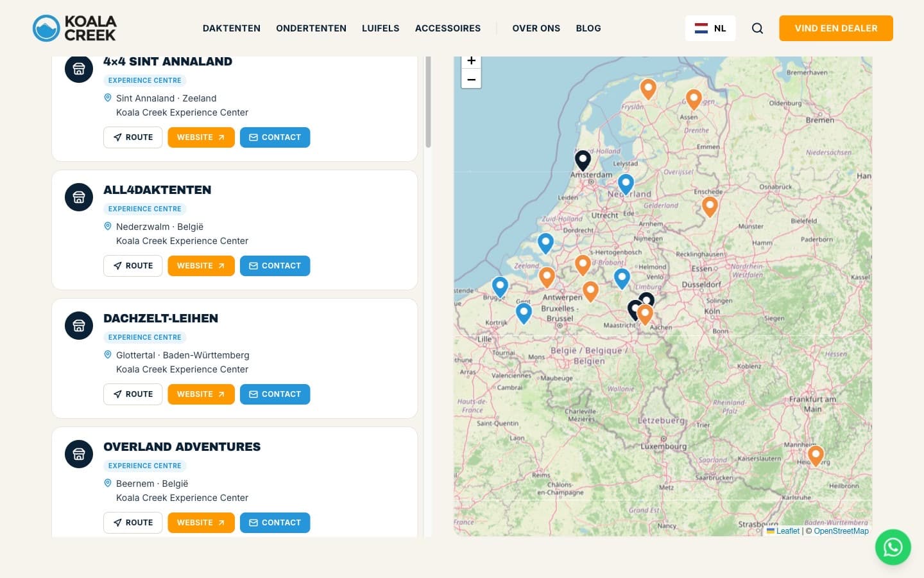Open the OpenStreetMap attribution link
Viewport: 924px width, 578px height.
click(841, 531)
